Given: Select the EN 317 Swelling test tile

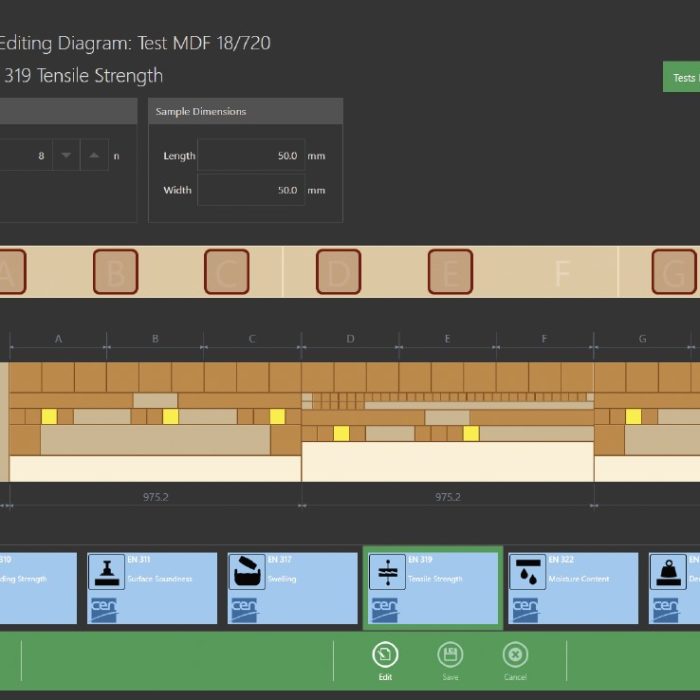Looking at the screenshot, I should pos(292,588).
